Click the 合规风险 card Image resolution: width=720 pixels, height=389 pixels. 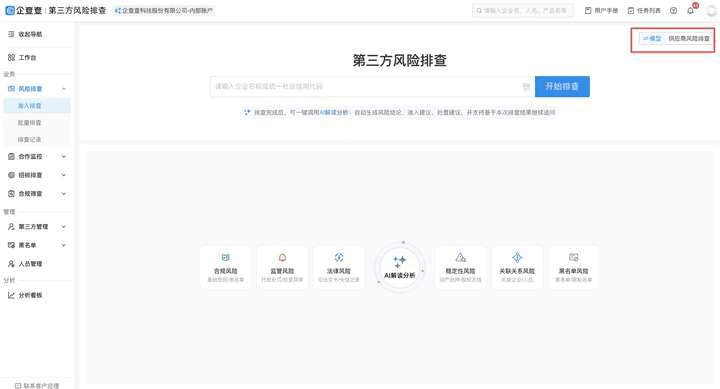pyautogui.click(x=226, y=267)
